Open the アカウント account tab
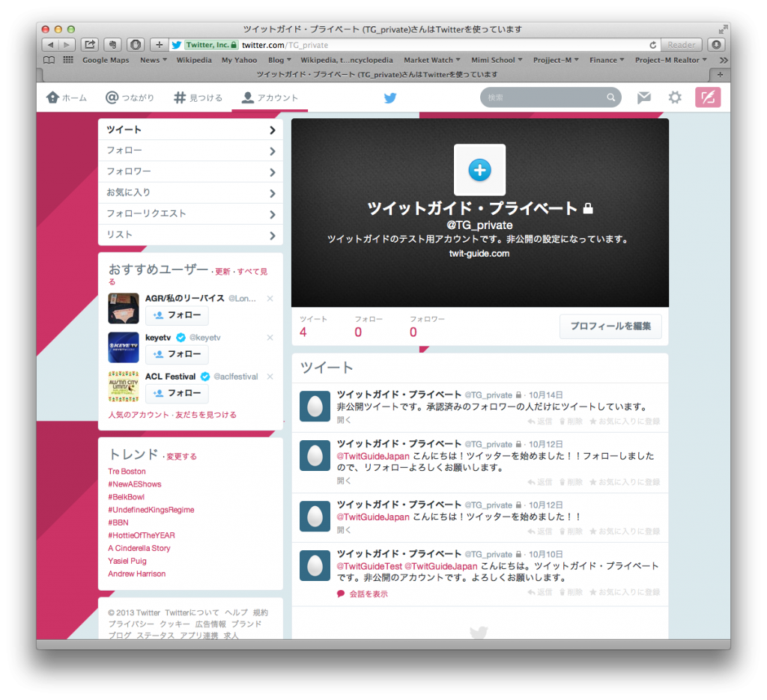 [270, 98]
